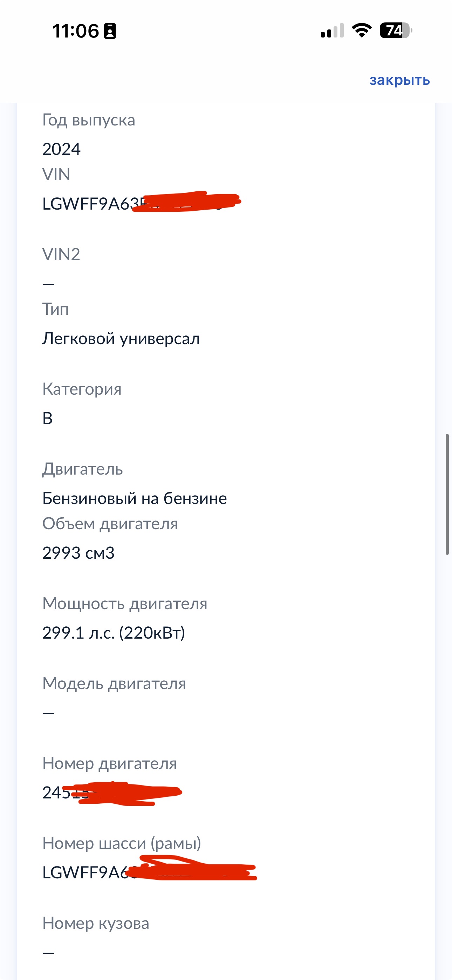The width and height of the screenshot is (452, 980).
Task: Tap the 299.1 л.с. (220кВт) power value
Action: 114,633
